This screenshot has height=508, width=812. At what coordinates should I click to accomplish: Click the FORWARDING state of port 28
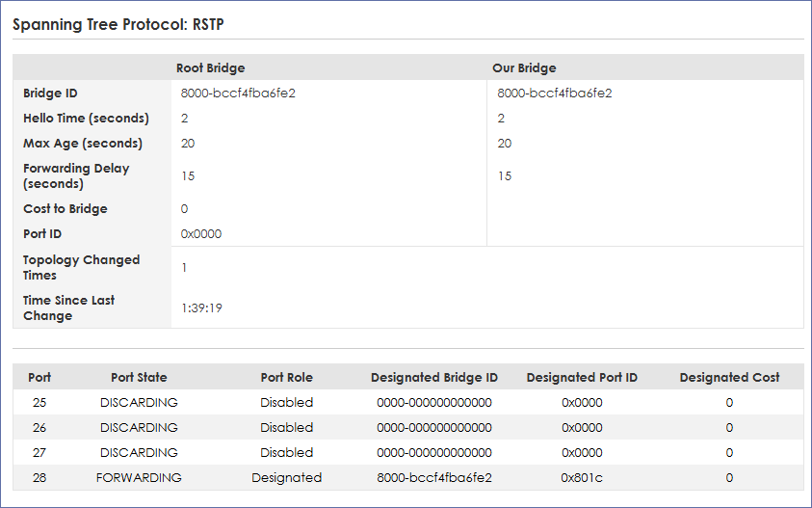[139, 478]
